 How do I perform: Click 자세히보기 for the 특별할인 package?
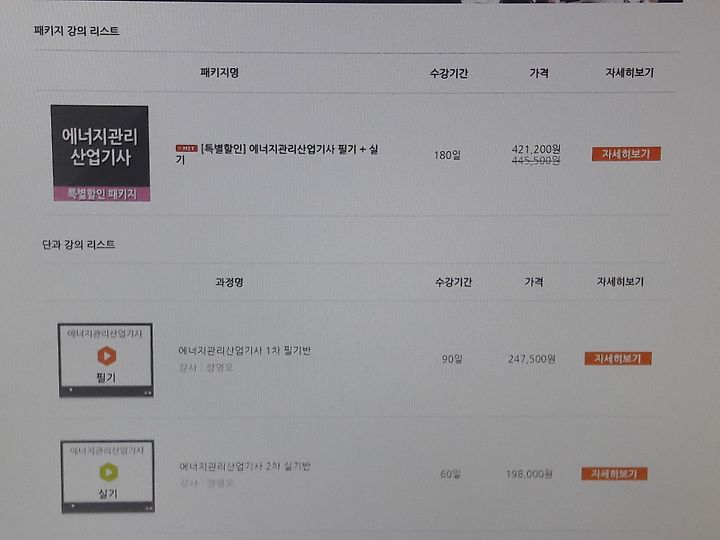tap(626, 154)
